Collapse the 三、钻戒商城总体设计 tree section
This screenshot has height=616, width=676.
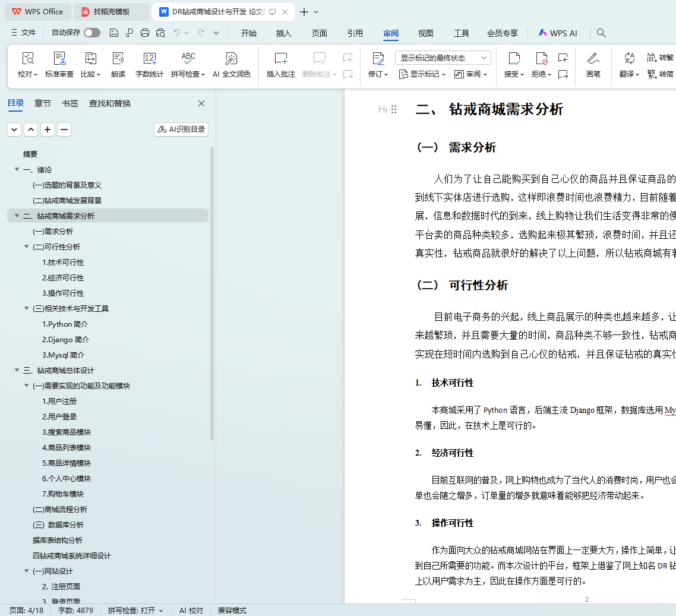(x=17, y=371)
